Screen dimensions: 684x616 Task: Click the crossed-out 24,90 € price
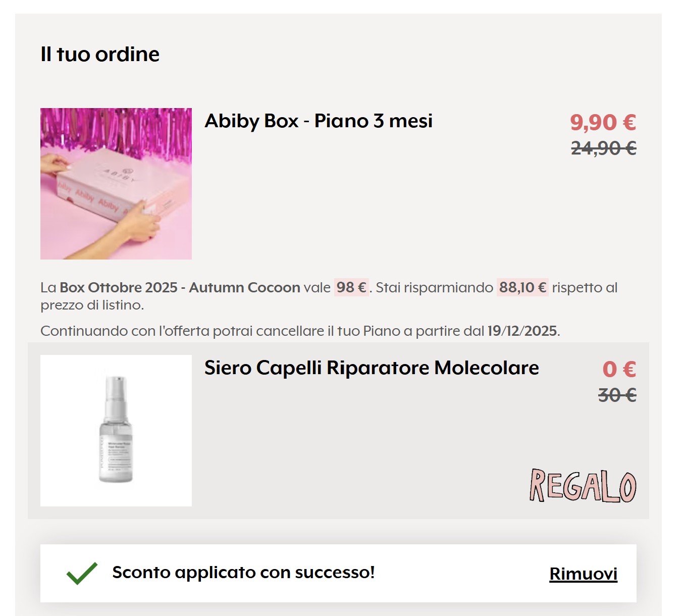coord(603,148)
